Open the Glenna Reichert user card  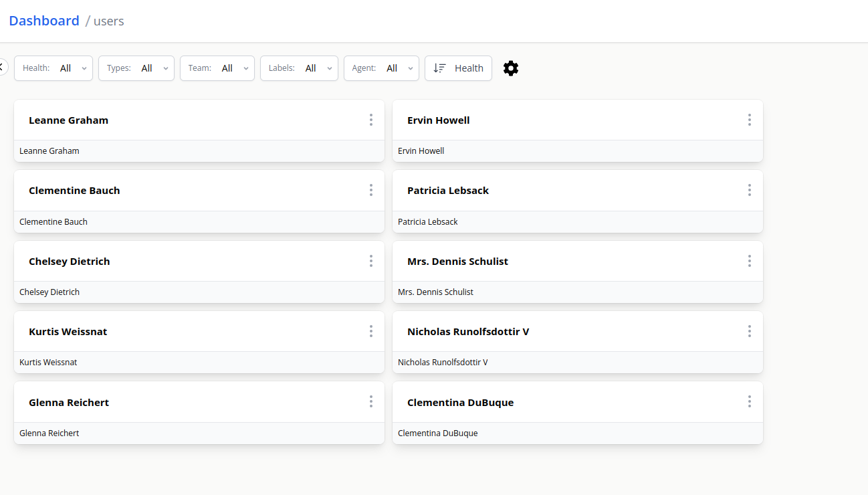pos(69,403)
